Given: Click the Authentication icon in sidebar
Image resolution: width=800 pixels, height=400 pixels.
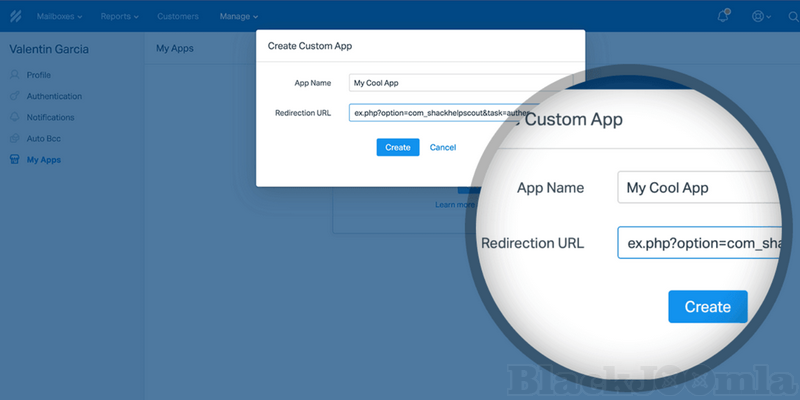Looking at the screenshot, I should coord(14,96).
